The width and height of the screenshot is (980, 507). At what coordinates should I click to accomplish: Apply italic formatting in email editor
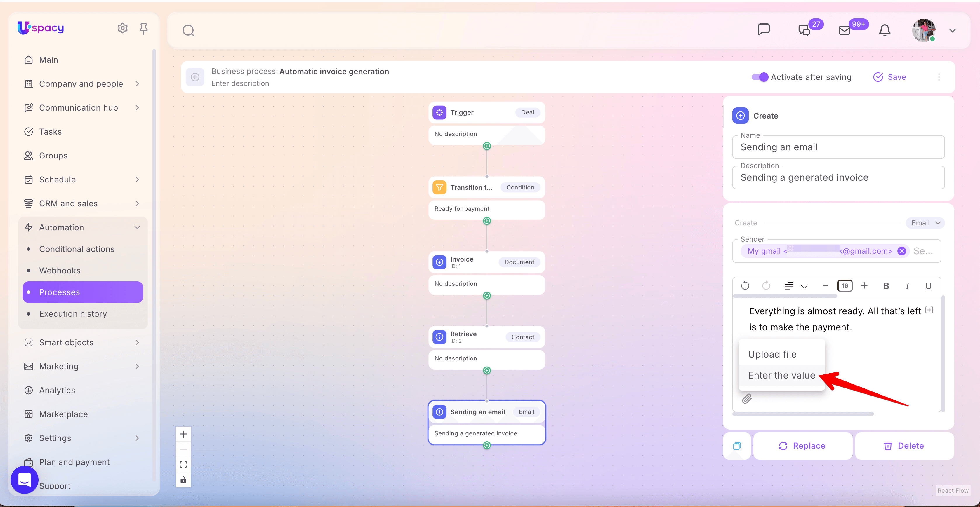pyautogui.click(x=907, y=286)
